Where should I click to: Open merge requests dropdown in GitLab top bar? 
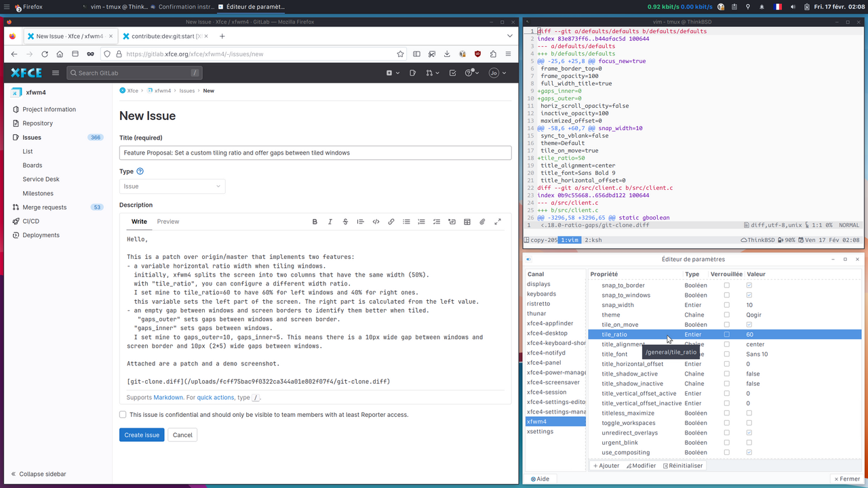point(431,73)
